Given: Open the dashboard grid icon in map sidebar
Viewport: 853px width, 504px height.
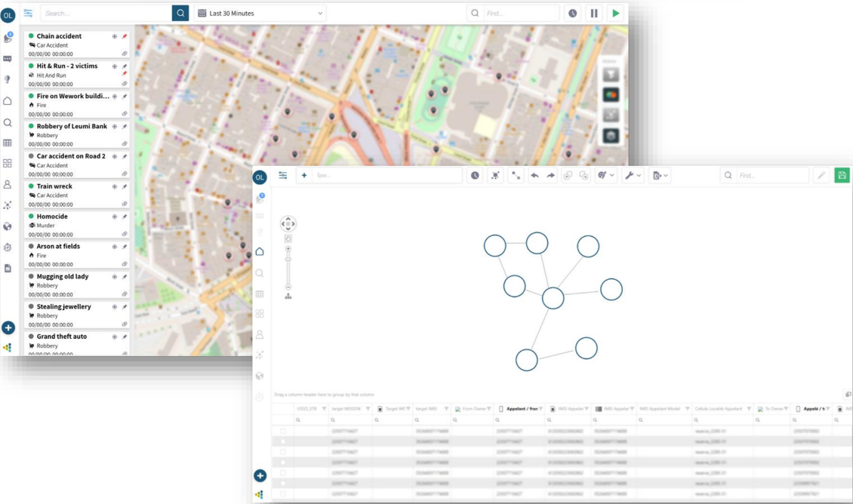Looking at the screenshot, I should coord(8,163).
